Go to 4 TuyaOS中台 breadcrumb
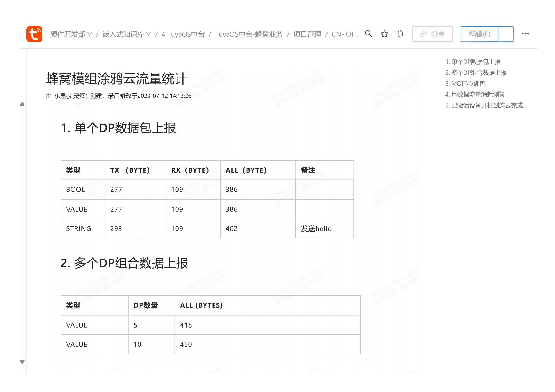555x392 pixels. pyautogui.click(x=183, y=34)
